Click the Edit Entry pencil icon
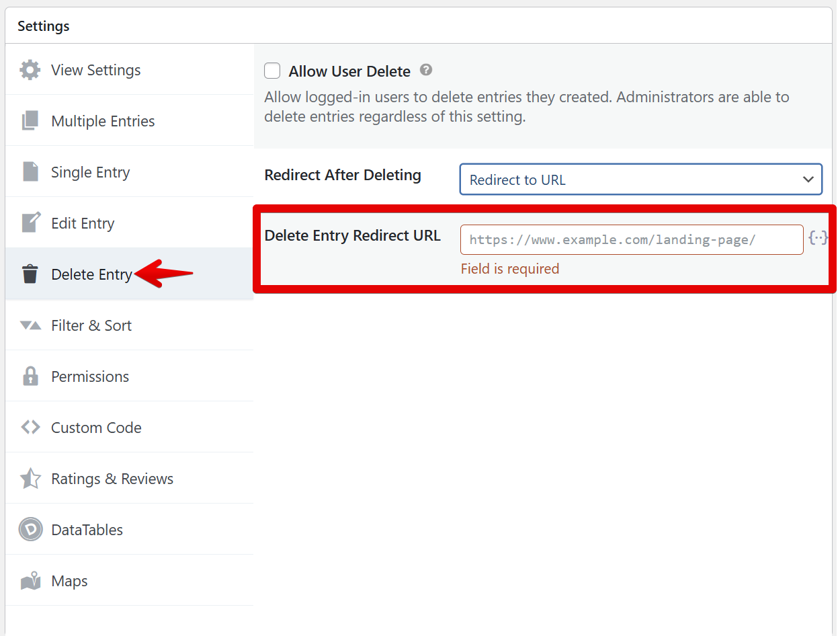840x636 pixels. [x=30, y=223]
